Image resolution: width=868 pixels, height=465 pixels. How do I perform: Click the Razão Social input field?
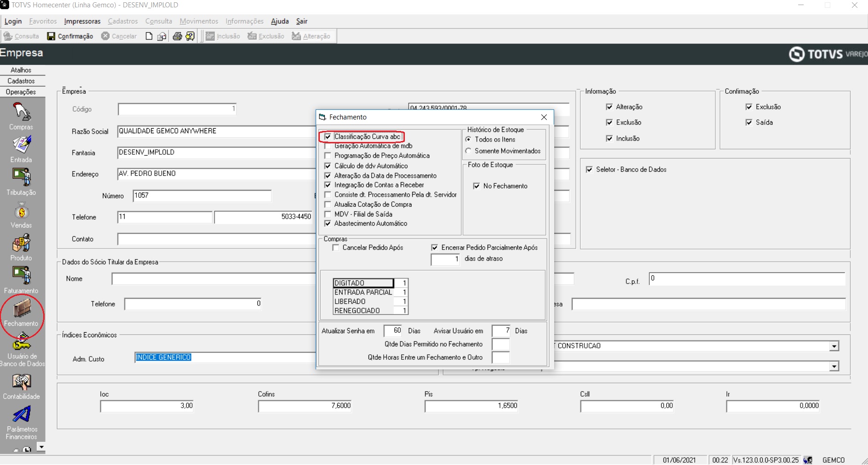click(x=217, y=131)
